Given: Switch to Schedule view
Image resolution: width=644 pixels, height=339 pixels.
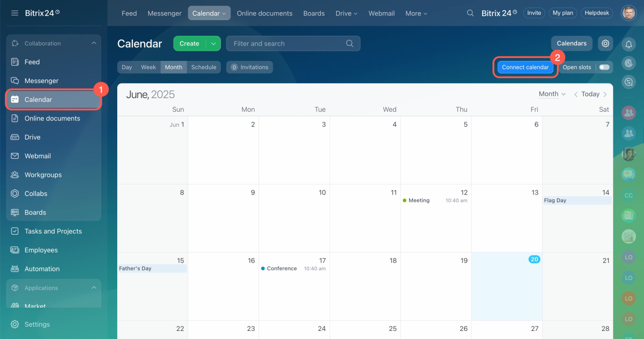Looking at the screenshot, I should [x=204, y=67].
